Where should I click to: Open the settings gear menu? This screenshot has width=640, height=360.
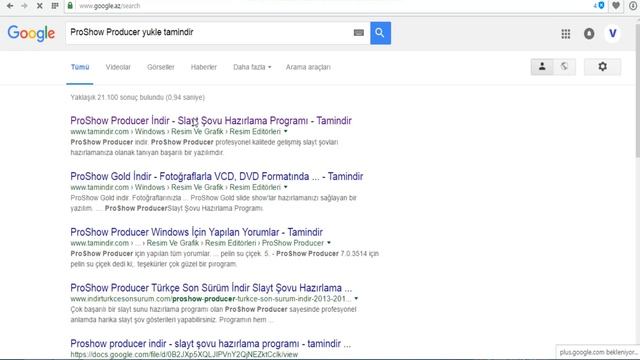(x=602, y=67)
